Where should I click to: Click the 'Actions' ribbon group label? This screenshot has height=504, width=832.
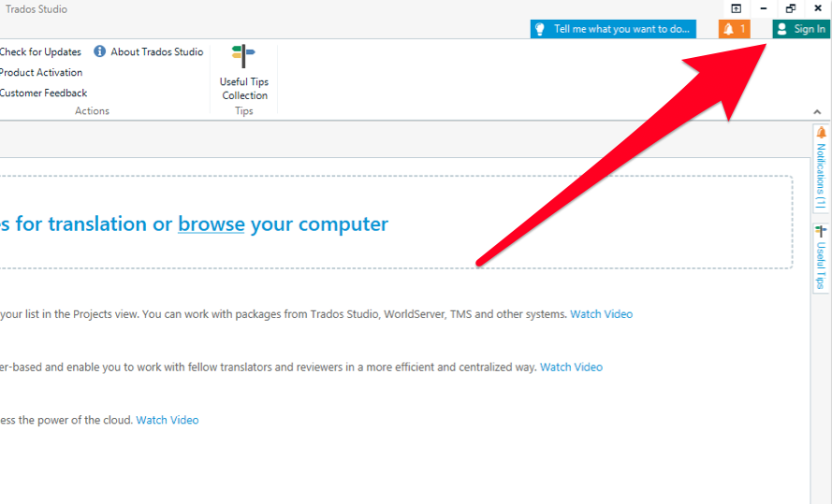pos(92,110)
